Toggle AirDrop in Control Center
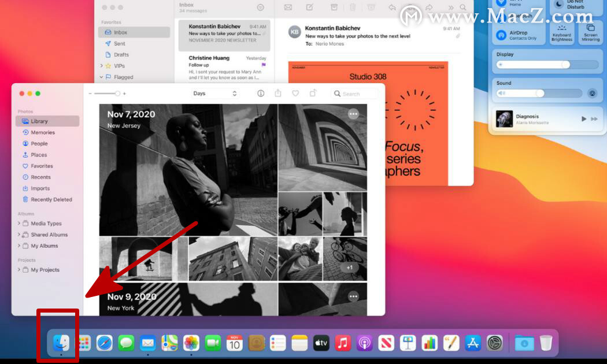Image resolution: width=607 pixels, height=364 pixels. [502, 35]
